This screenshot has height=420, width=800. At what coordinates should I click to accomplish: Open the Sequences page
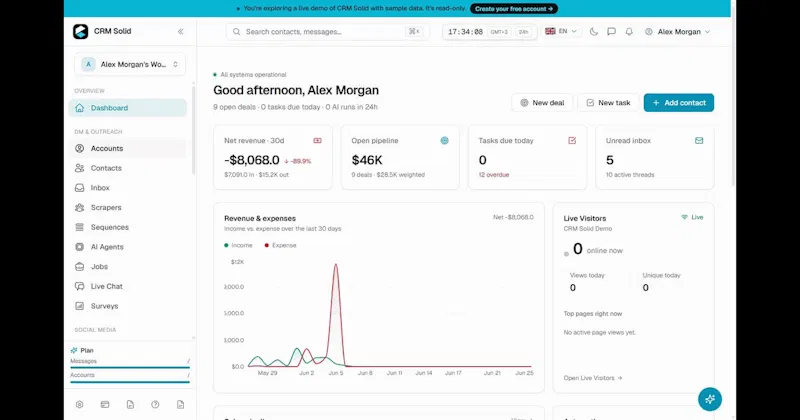click(x=128, y=227)
